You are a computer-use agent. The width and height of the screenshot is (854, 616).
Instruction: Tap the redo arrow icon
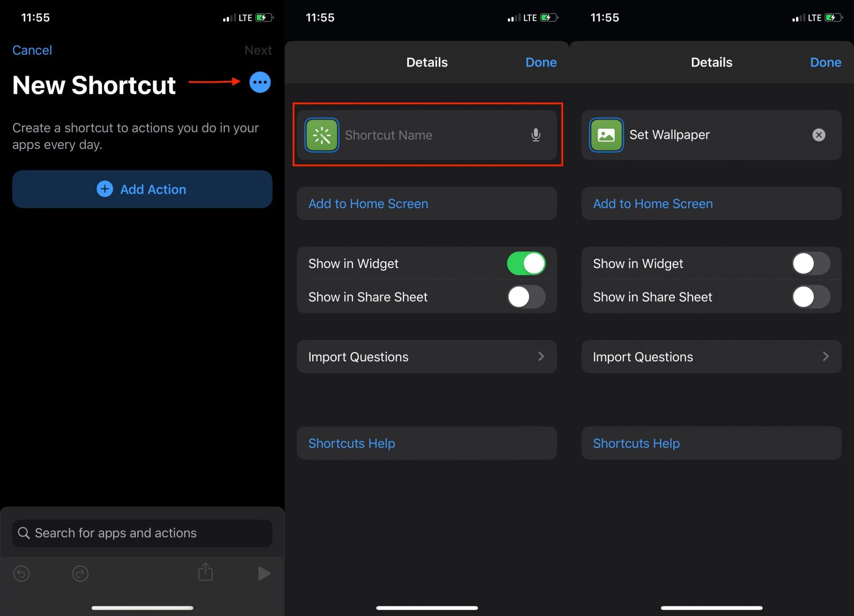click(80, 574)
